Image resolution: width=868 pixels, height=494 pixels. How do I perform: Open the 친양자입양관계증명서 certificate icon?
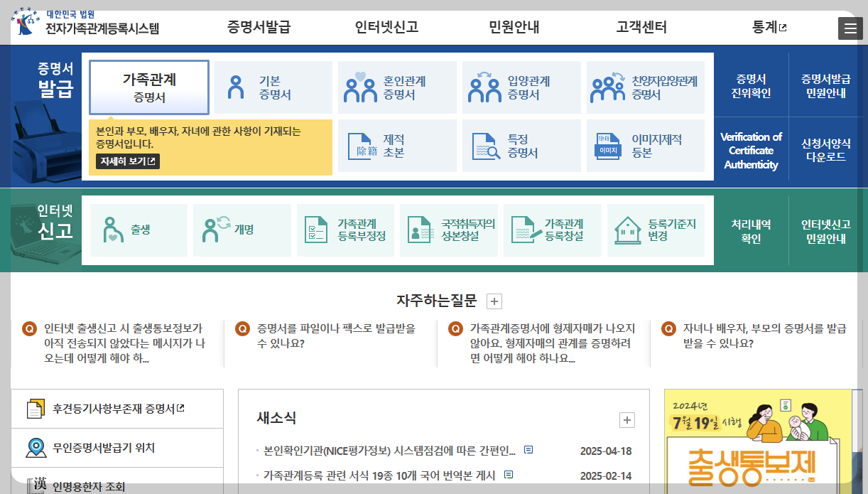645,86
